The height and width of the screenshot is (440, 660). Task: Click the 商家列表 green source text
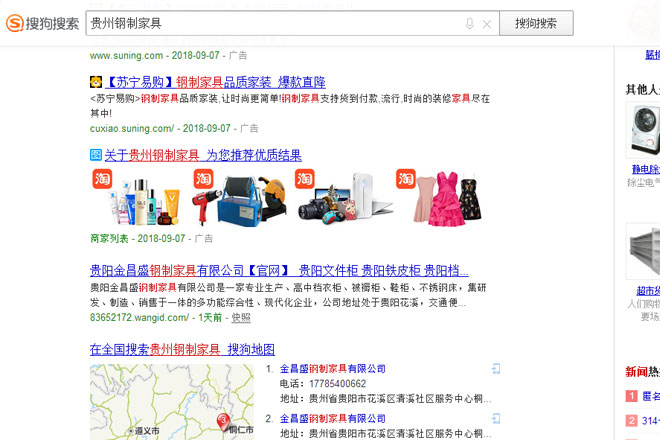tap(109, 238)
